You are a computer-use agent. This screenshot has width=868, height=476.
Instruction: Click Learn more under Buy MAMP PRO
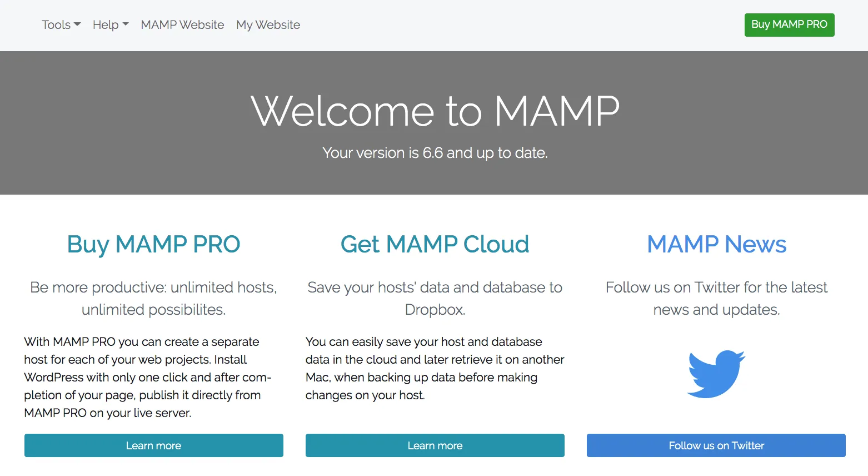[x=154, y=445]
